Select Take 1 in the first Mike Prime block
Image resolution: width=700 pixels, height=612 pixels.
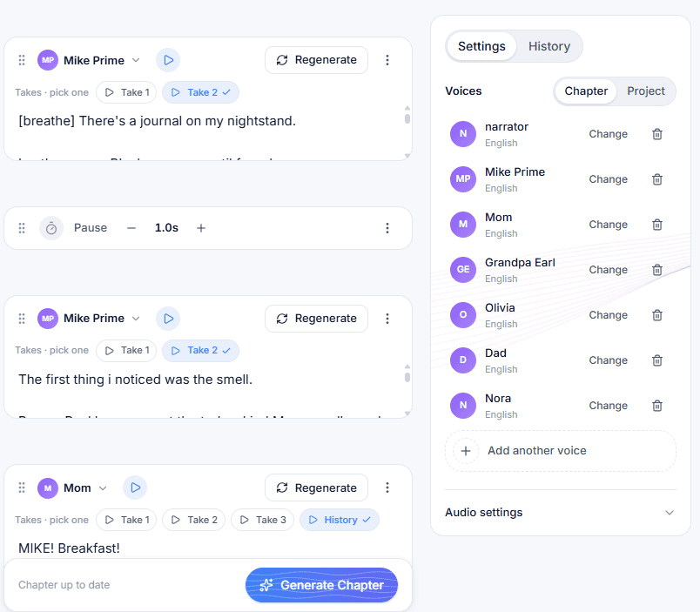click(x=127, y=92)
